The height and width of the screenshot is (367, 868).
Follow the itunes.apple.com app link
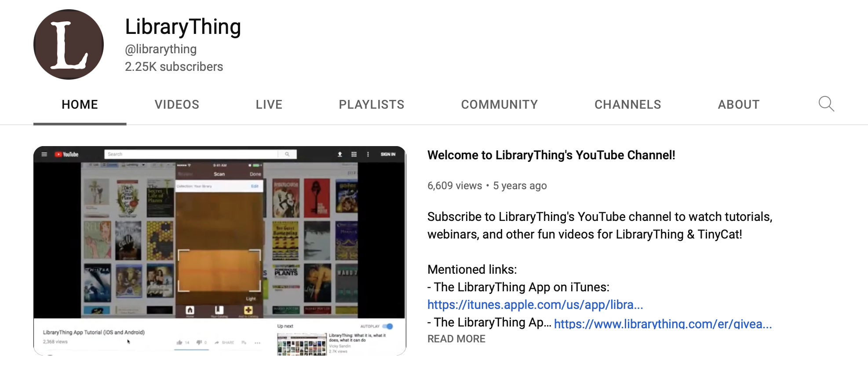pos(535,305)
